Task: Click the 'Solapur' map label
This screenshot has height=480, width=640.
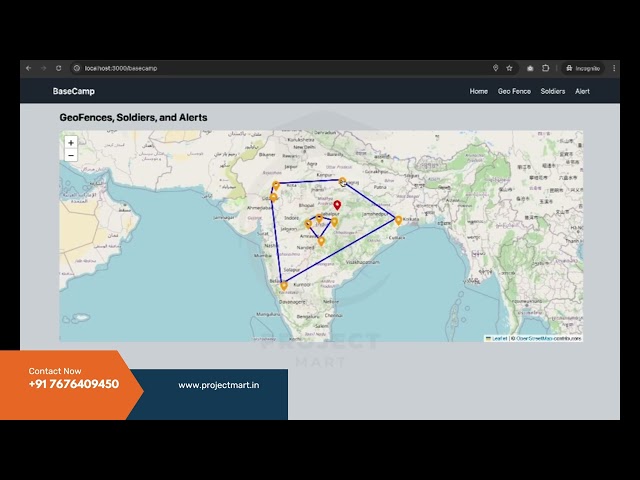Action: [292, 270]
